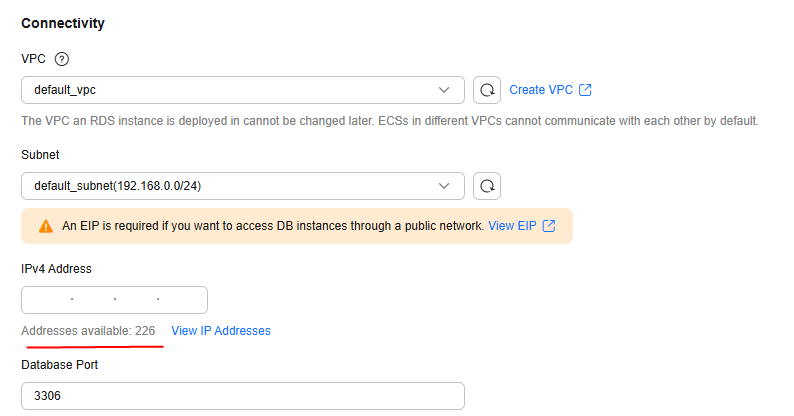Expand the VPC dropdown arrow

tap(445, 90)
